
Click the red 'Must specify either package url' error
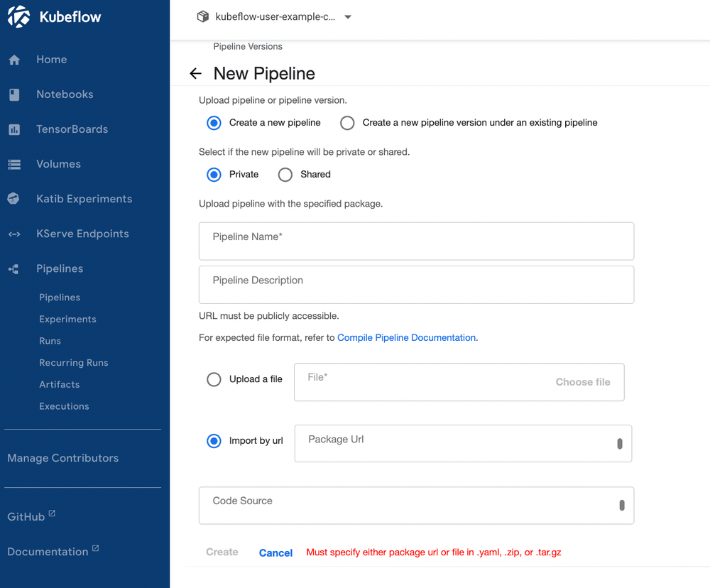pyautogui.click(x=434, y=552)
